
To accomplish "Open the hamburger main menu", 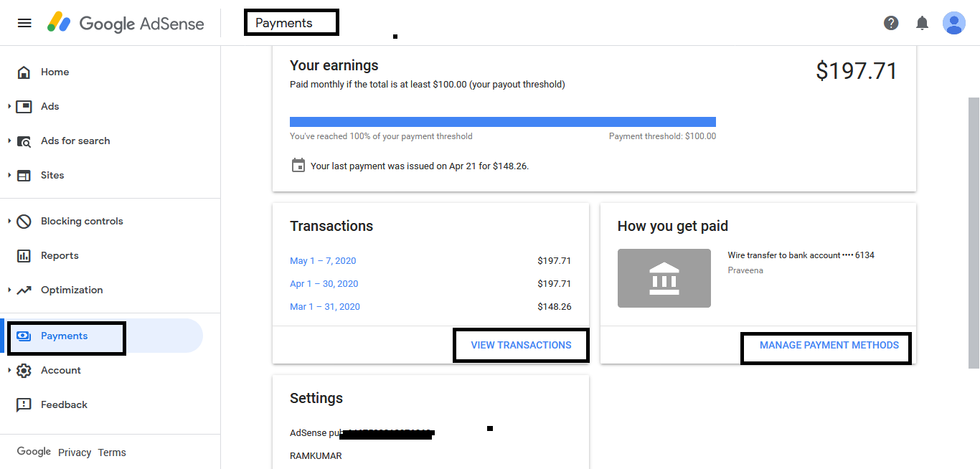I will (24, 23).
